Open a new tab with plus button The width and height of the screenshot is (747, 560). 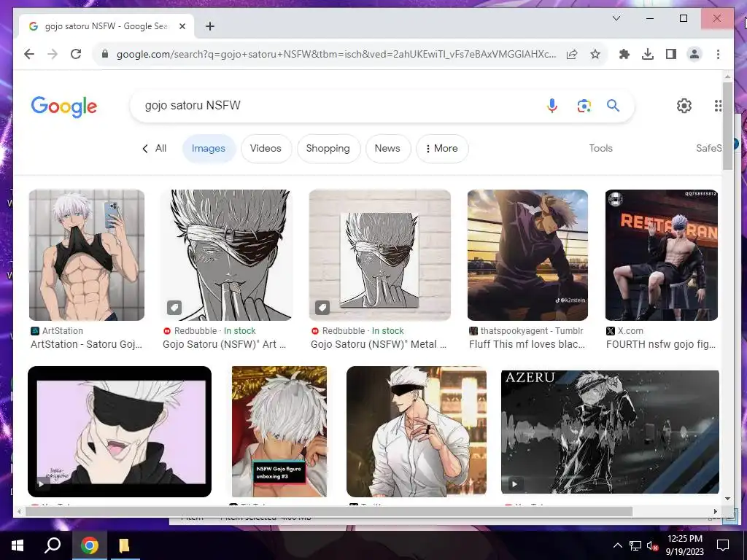209,26
